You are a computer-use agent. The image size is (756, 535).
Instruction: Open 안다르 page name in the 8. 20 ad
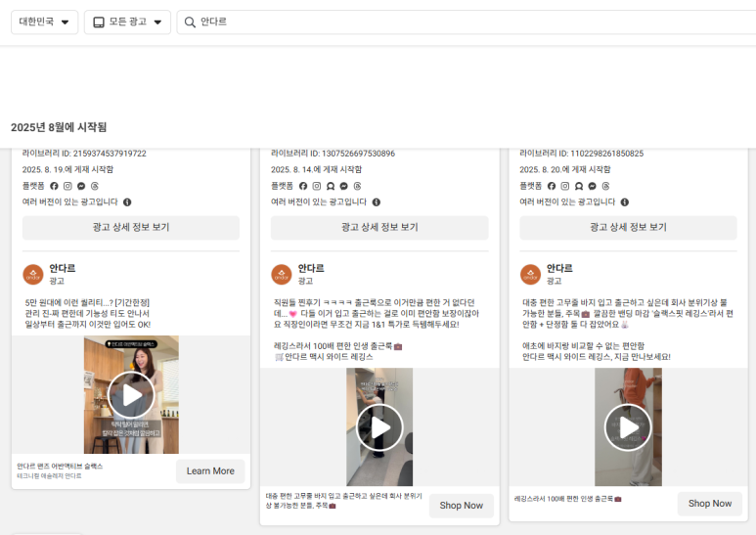point(559,268)
